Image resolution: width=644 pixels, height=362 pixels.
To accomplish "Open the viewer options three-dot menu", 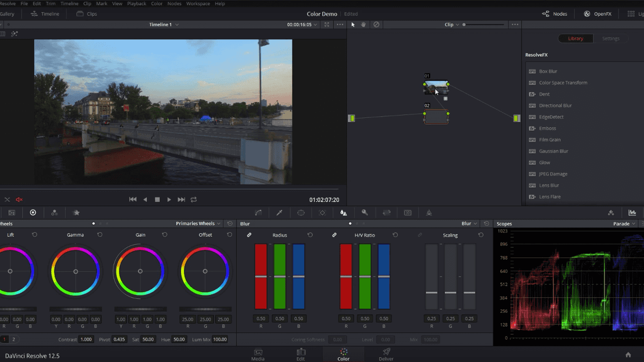I will tap(340, 24).
